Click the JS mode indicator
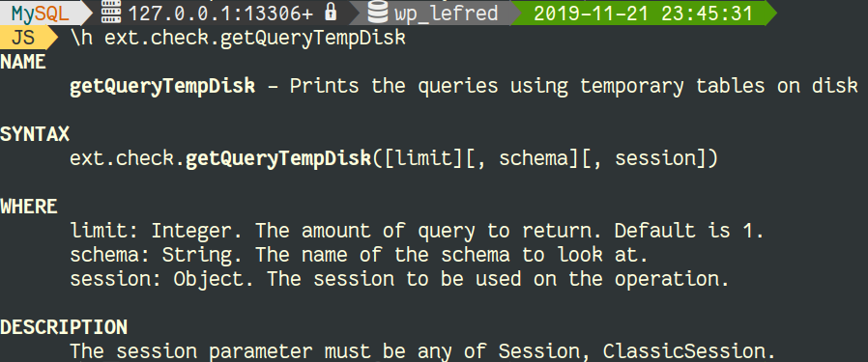 point(24,38)
